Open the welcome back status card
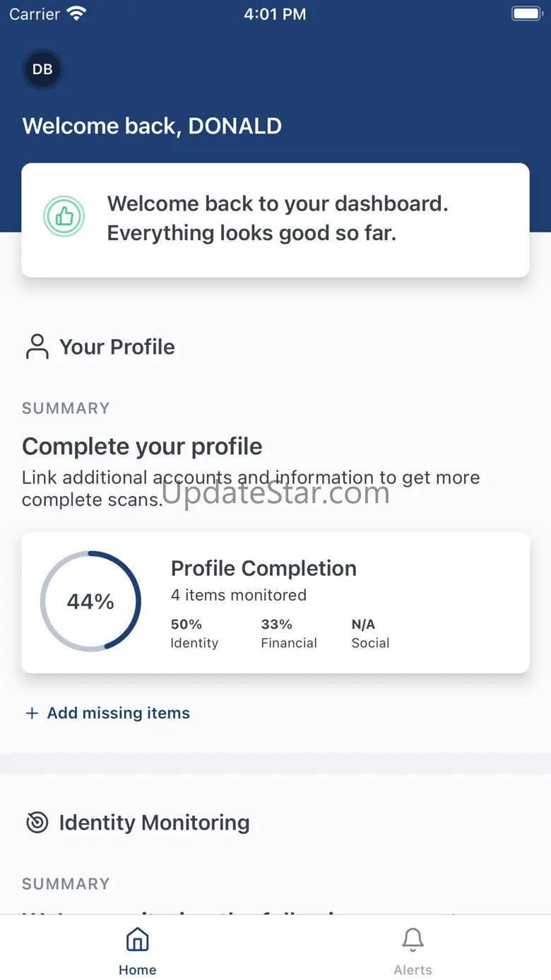 click(x=275, y=219)
